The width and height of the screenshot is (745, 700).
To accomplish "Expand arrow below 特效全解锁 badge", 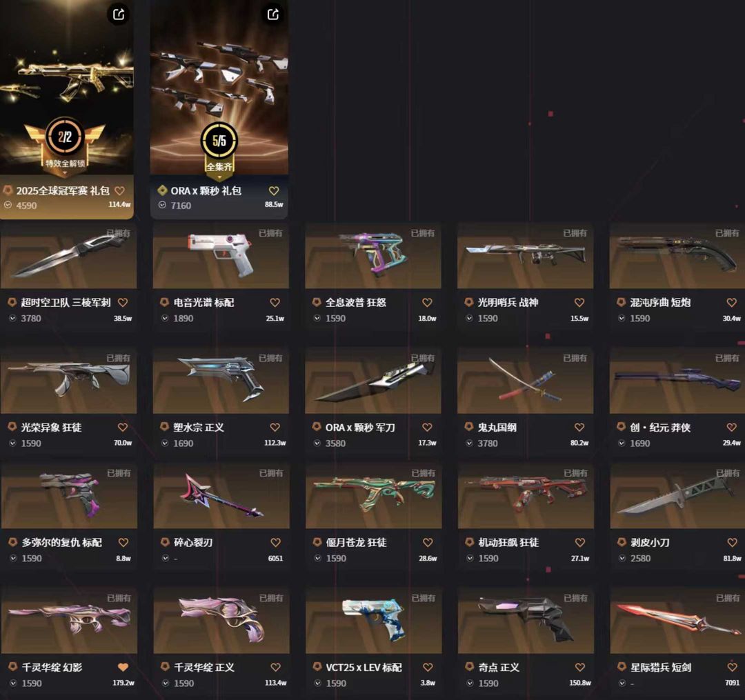I will [x=65, y=173].
